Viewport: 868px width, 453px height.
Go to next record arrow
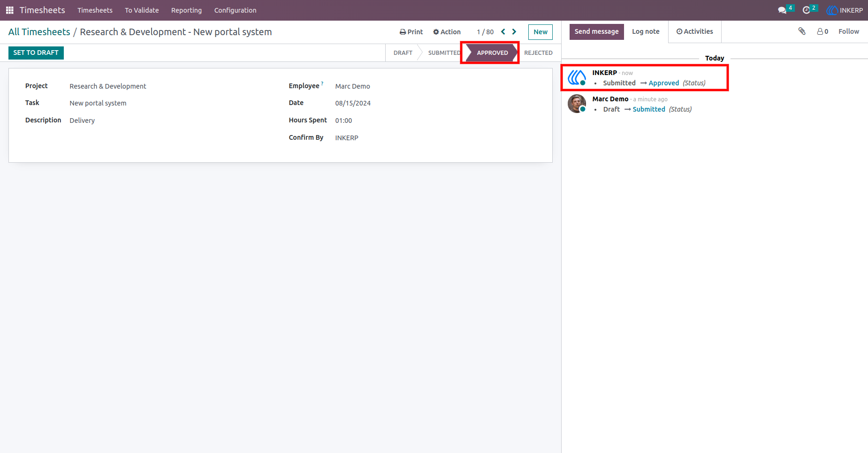(x=514, y=32)
